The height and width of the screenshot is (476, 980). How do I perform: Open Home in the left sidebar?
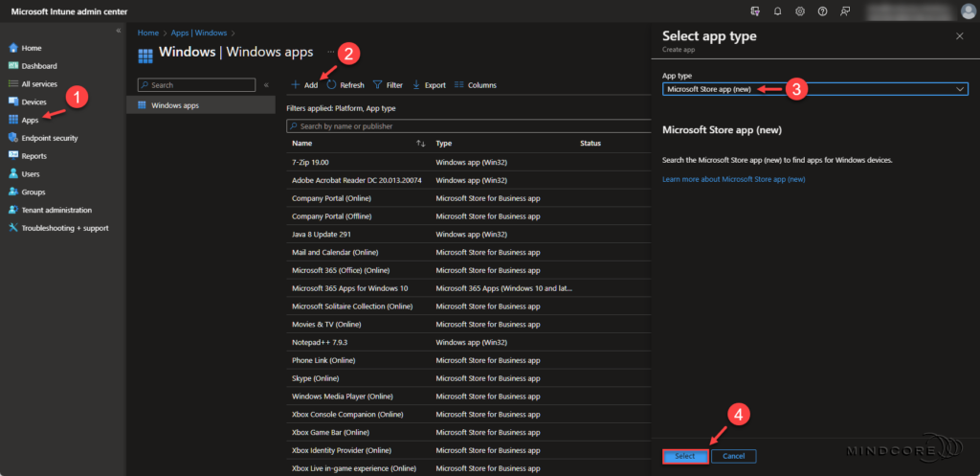pyautogui.click(x=32, y=48)
